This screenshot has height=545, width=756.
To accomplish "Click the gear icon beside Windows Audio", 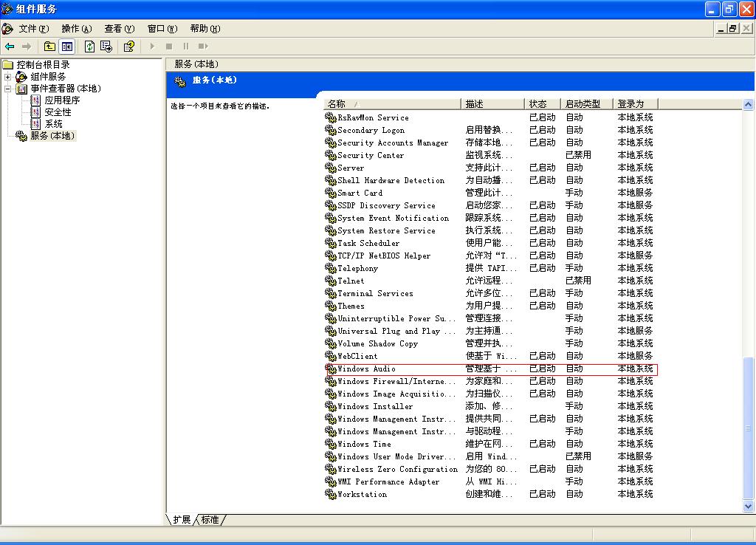I will tap(330, 369).
